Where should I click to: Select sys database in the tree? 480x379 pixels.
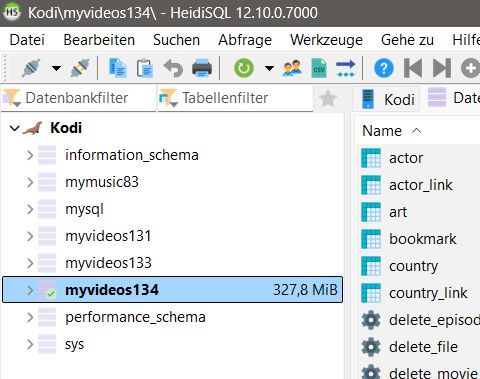tap(74, 344)
